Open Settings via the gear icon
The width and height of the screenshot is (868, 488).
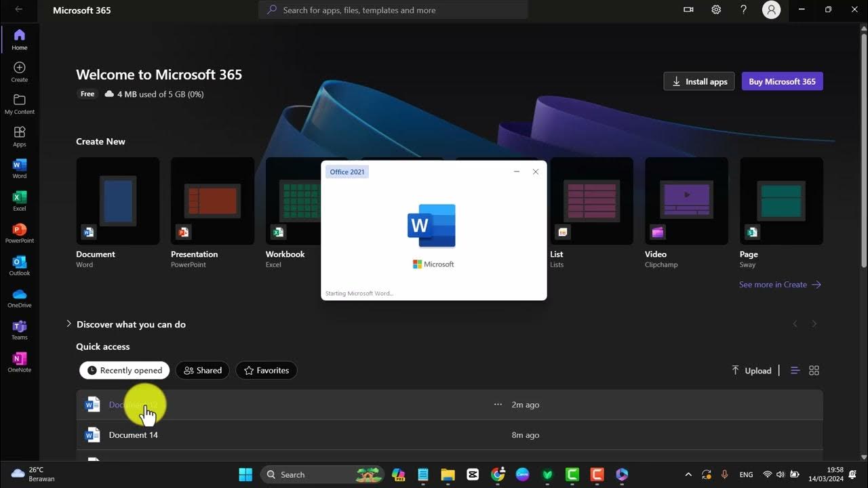coord(716,9)
